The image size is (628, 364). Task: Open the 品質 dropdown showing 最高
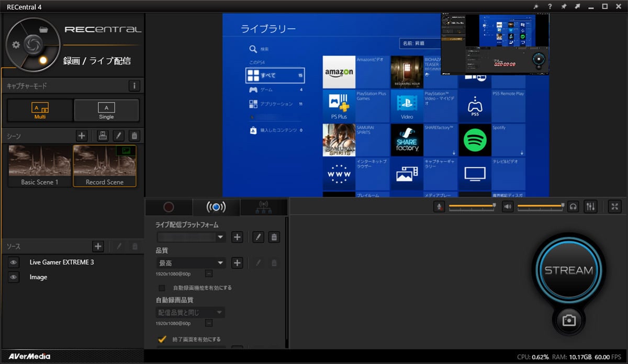pos(190,263)
